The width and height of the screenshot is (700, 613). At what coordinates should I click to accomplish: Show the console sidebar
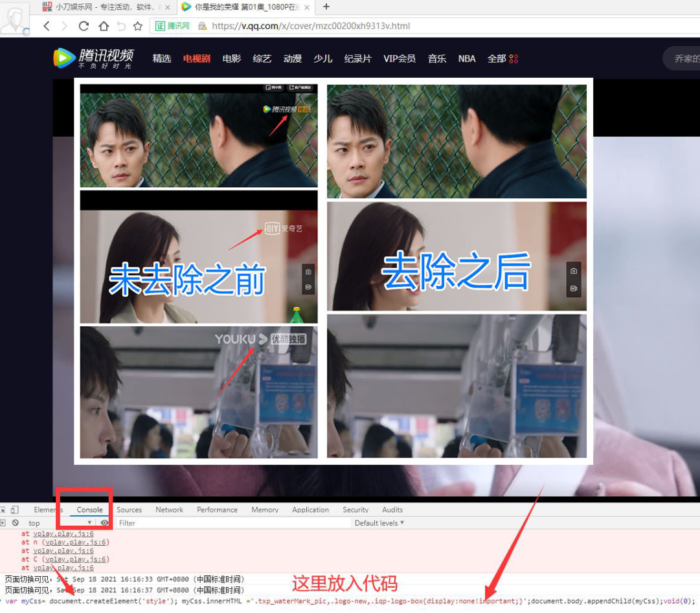(x=3, y=522)
